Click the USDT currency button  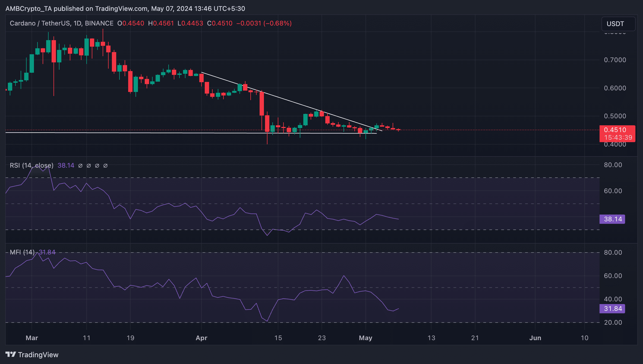618,24
